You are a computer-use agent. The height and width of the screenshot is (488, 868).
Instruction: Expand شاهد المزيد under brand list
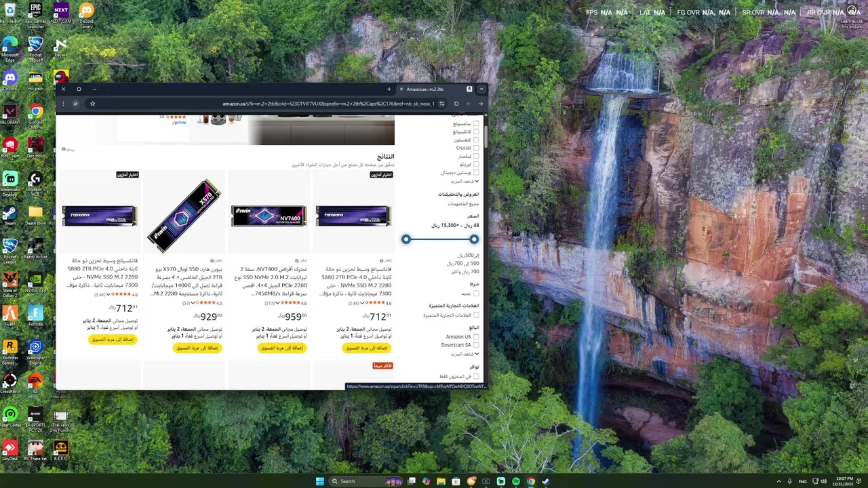tap(465, 182)
